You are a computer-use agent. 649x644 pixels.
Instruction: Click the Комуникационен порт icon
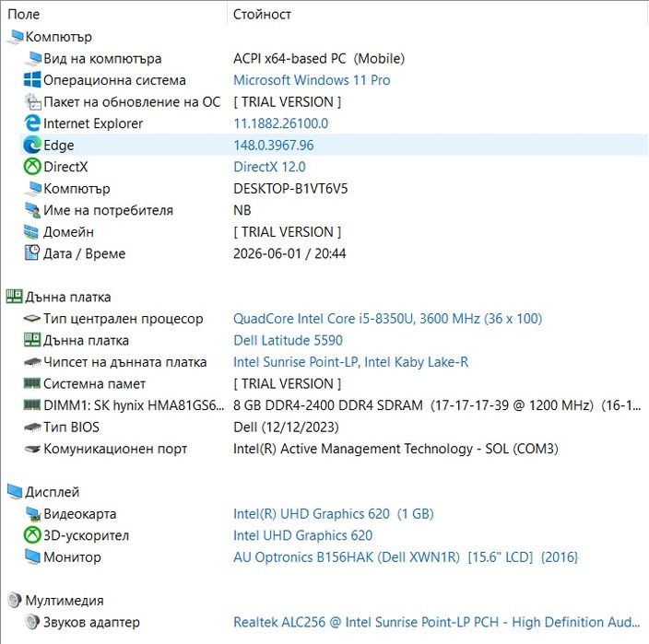point(32,449)
